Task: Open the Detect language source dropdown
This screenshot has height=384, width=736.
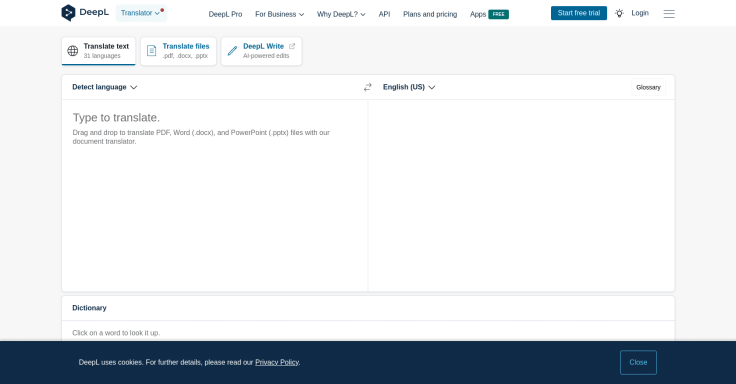Action: pyautogui.click(x=104, y=87)
